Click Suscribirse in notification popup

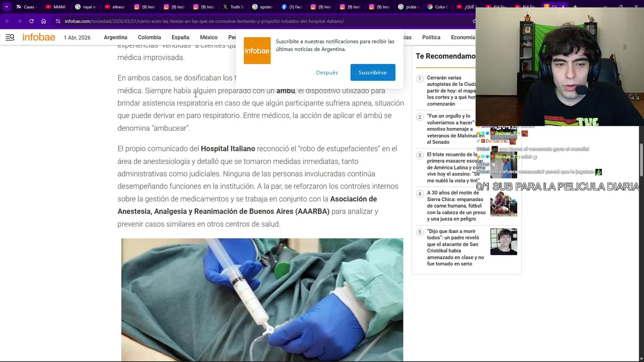coord(373,72)
